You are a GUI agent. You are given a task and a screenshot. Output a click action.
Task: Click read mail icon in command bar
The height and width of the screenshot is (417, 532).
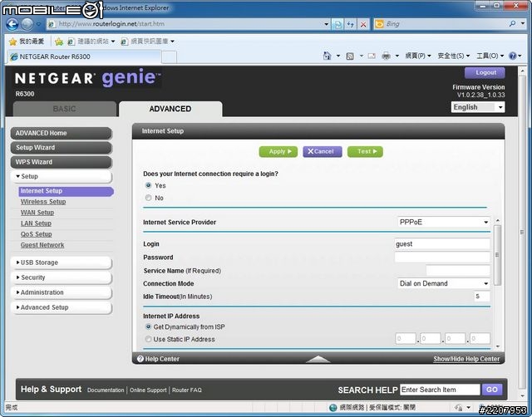(372, 56)
